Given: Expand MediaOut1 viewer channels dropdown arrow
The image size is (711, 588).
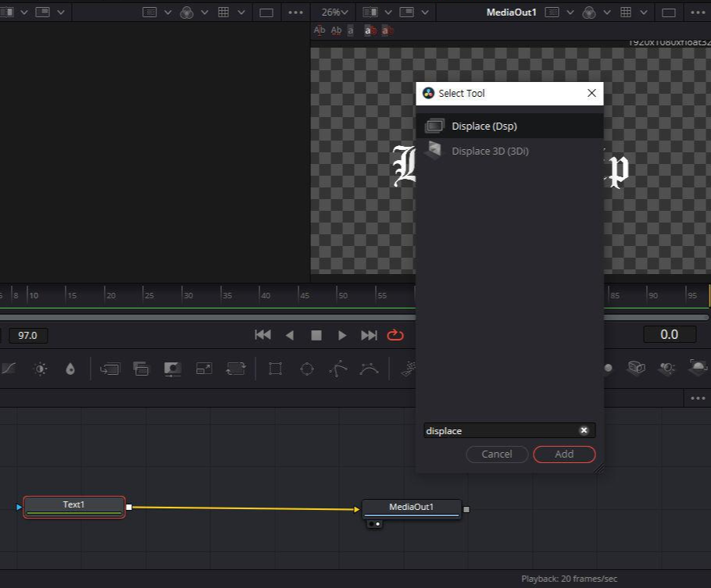Looking at the screenshot, I should pos(607,12).
